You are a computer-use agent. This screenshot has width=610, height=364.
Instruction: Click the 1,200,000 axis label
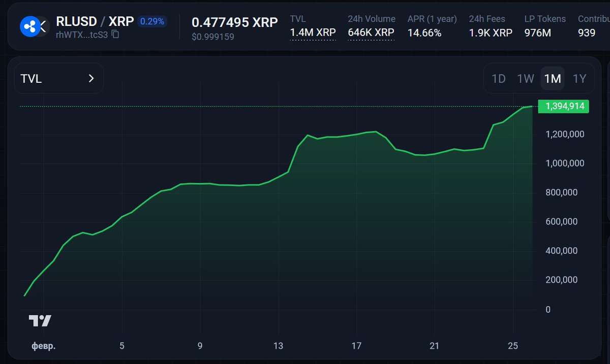coord(565,134)
